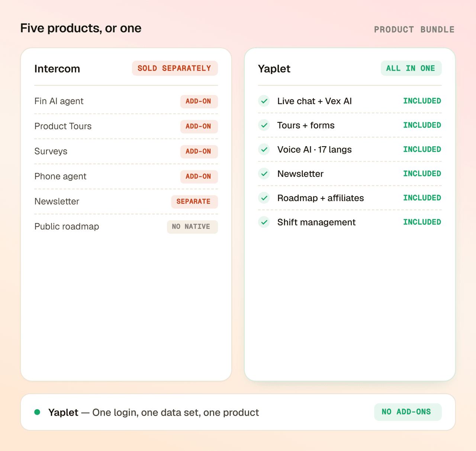The width and height of the screenshot is (476, 451).
Task: Click the checkmark icon beside Tours + forms
Action: (x=264, y=125)
